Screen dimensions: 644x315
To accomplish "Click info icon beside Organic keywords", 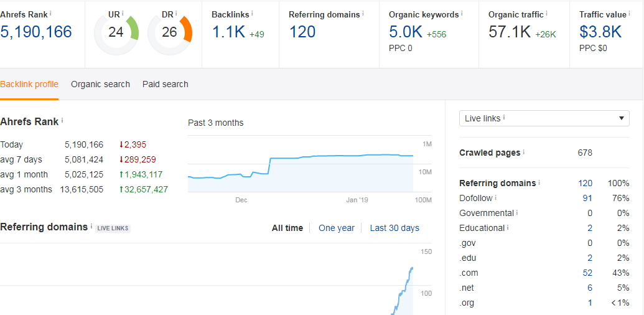I will [462, 13].
